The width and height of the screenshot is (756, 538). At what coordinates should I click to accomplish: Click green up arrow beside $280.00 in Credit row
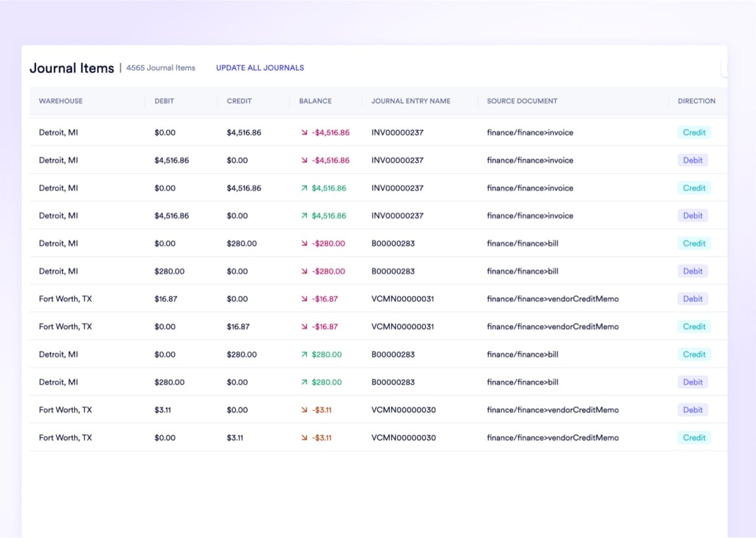click(x=304, y=354)
